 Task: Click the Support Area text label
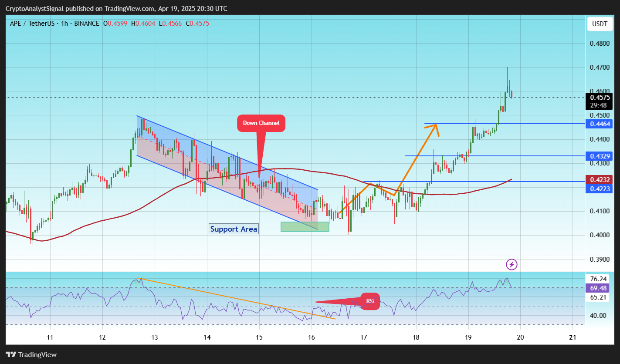click(x=234, y=229)
